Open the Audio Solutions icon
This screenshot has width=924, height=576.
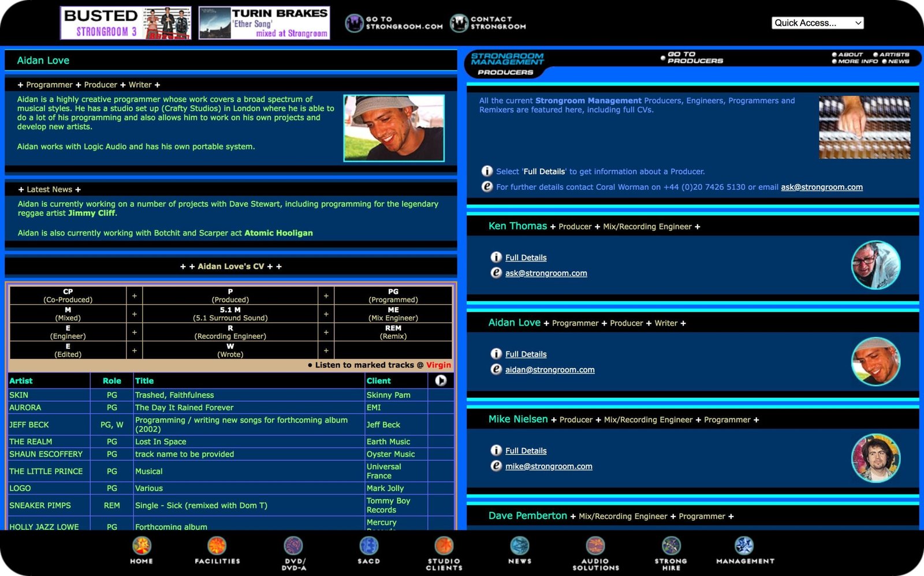click(x=595, y=546)
